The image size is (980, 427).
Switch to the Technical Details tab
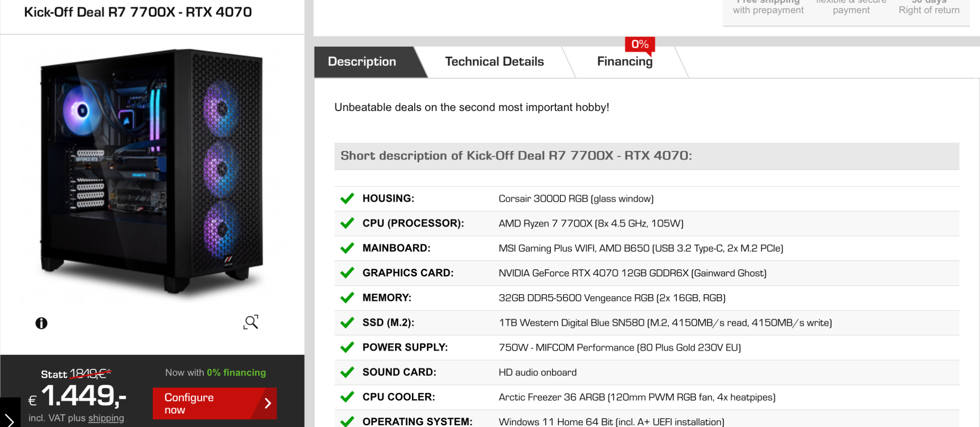point(494,62)
